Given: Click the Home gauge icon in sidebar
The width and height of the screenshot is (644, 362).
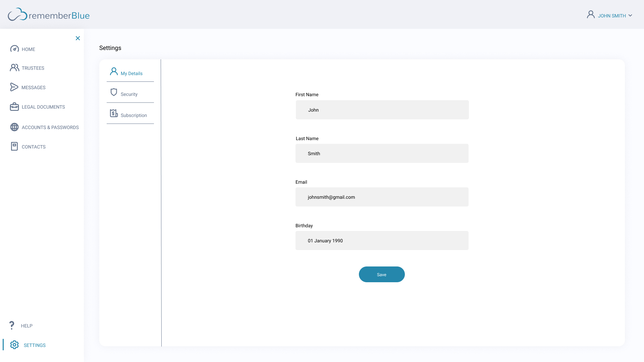Looking at the screenshot, I should coord(14,49).
